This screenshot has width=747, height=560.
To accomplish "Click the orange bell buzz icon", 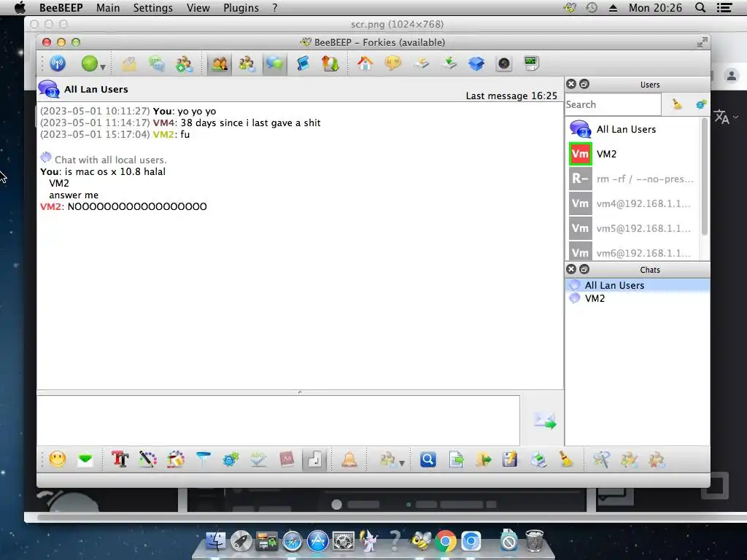I will 349,459.
